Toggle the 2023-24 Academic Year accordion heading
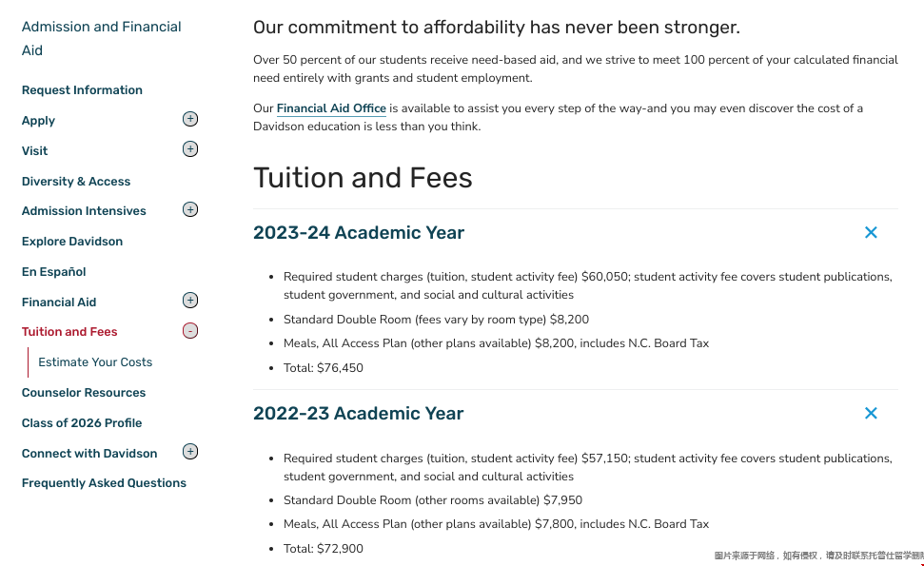This screenshot has height=566, width=924. [x=359, y=233]
